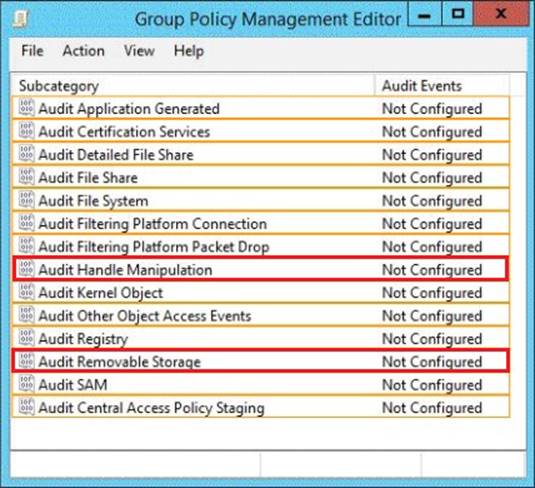The height and width of the screenshot is (488, 535).
Task: Select the Audit File Share row
Action: [261, 177]
